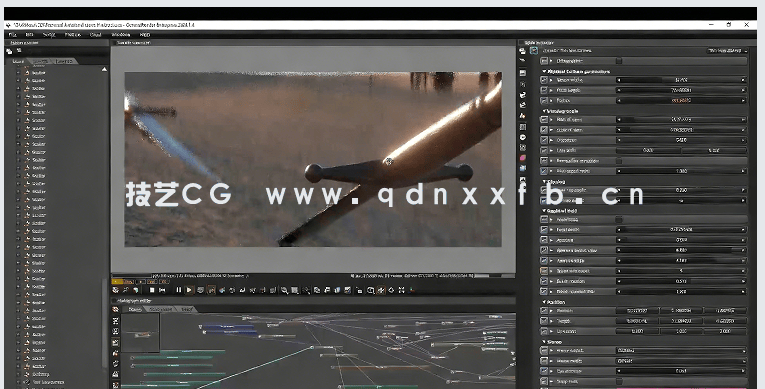
Task: Open the Cloud menu
Action: coord(96,35)
